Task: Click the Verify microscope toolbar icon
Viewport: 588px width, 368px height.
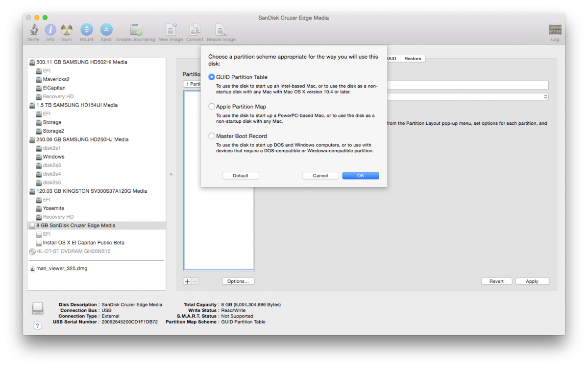Action: [x=33, y=30]
